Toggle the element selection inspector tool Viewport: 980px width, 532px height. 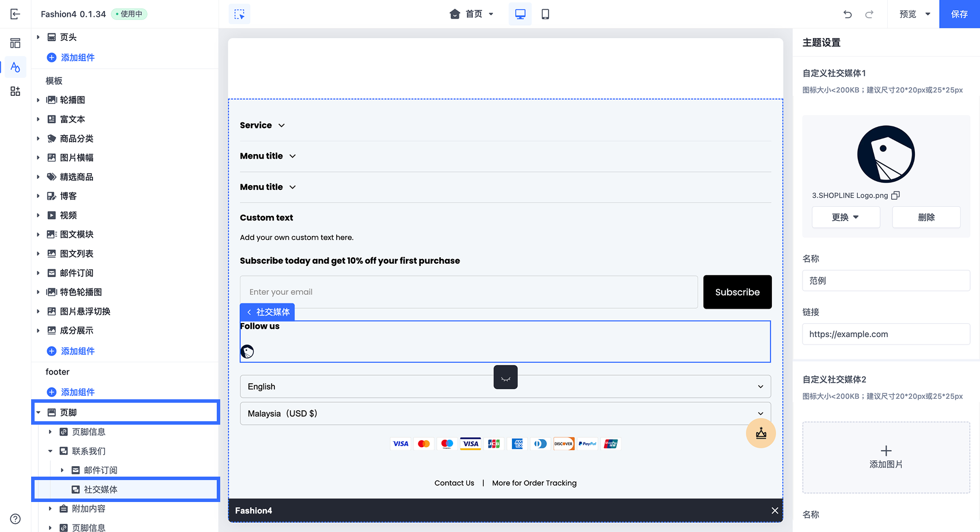pyautogui.click(x=239, y=14)
